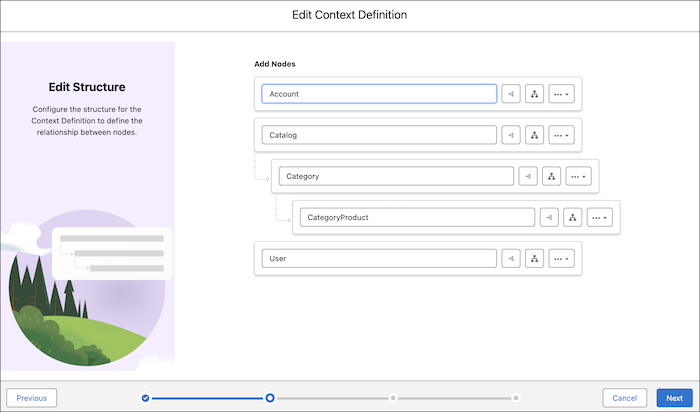Click the completed first step progress marker
Viewport: 700px width, 412px height.
(x=145, y=398)
